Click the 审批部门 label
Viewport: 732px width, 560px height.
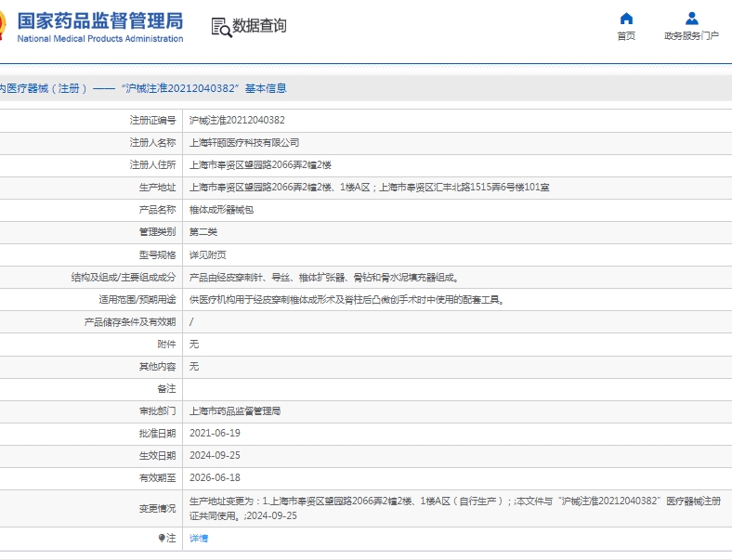click(x=157, y=411)
